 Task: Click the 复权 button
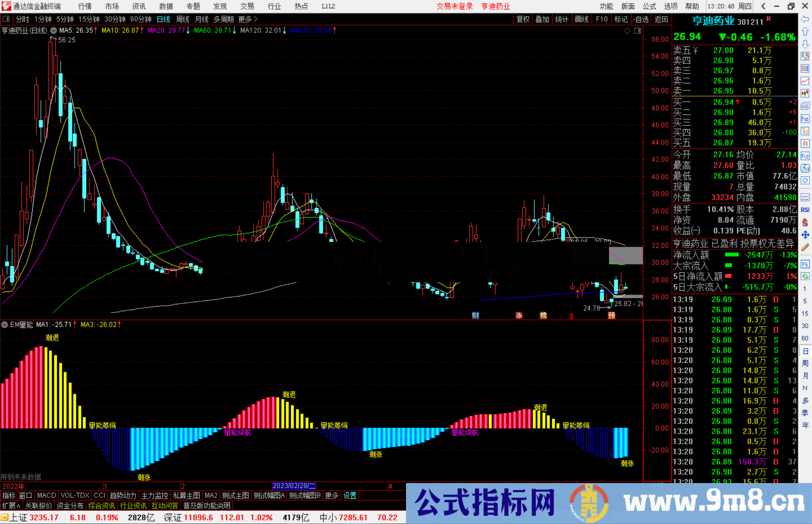pyautogui.click(x=523, y=19)
